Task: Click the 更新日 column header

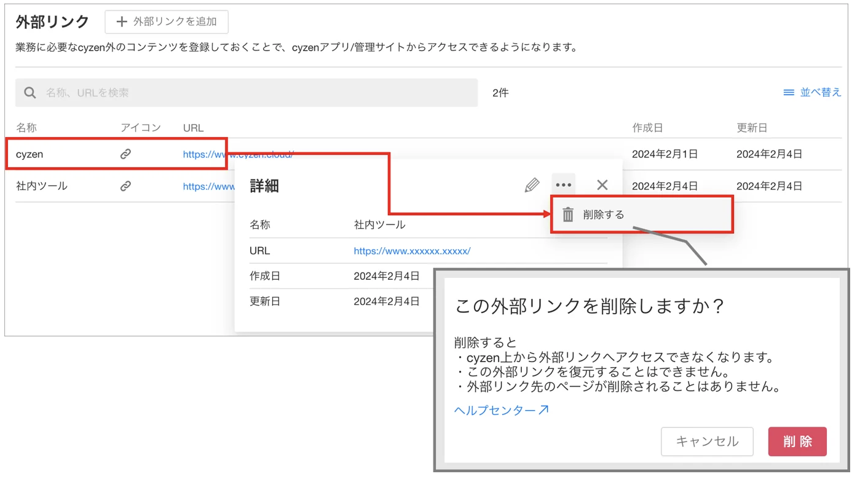Action: tap(752, 128)
